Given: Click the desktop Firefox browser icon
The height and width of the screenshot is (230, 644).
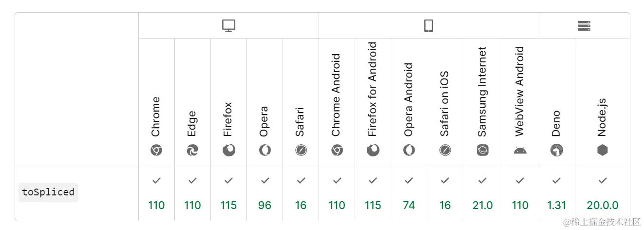Looking at the screenshot, I should [228, 151].
